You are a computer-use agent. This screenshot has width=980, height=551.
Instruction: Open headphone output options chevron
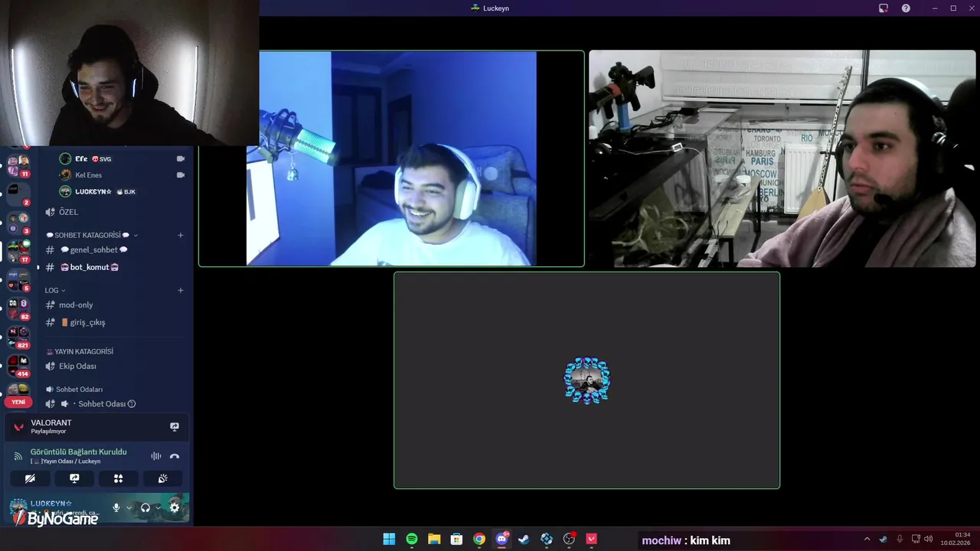[158, 507]
